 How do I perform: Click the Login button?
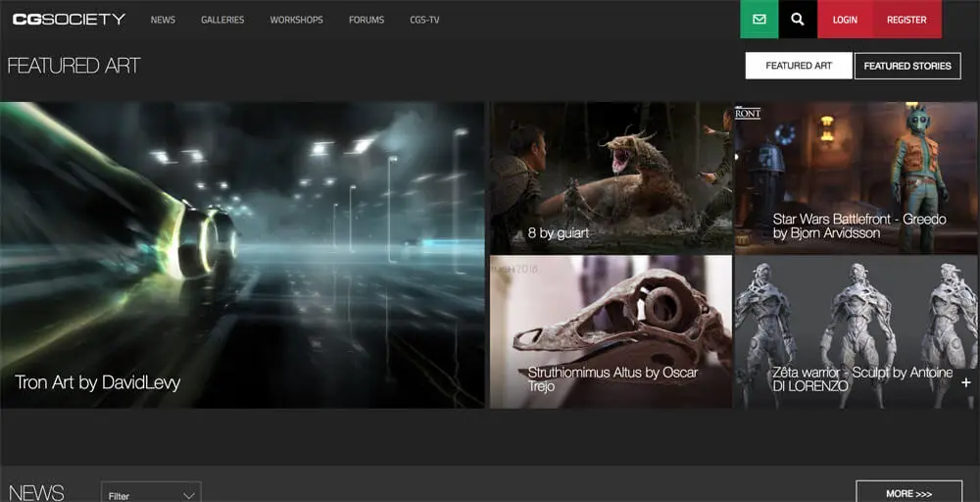tap(845, 20)
